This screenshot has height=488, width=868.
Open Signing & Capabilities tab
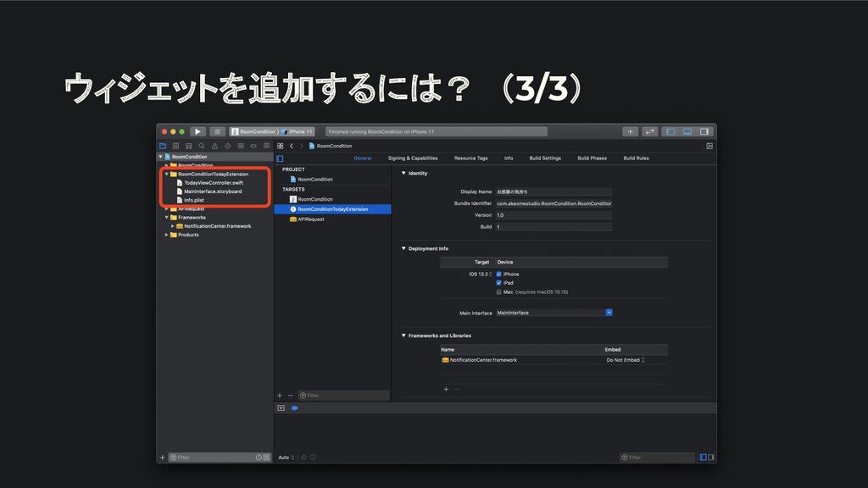[x=413, y=158]
